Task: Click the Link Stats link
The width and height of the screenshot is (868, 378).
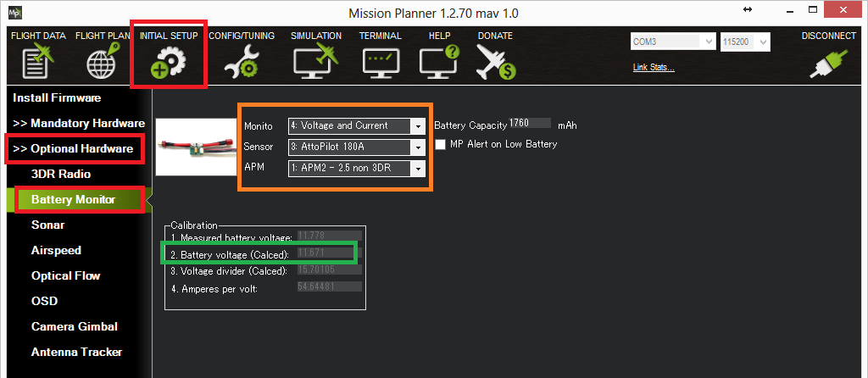Action: pyautogui.click(x=654, y=68)
